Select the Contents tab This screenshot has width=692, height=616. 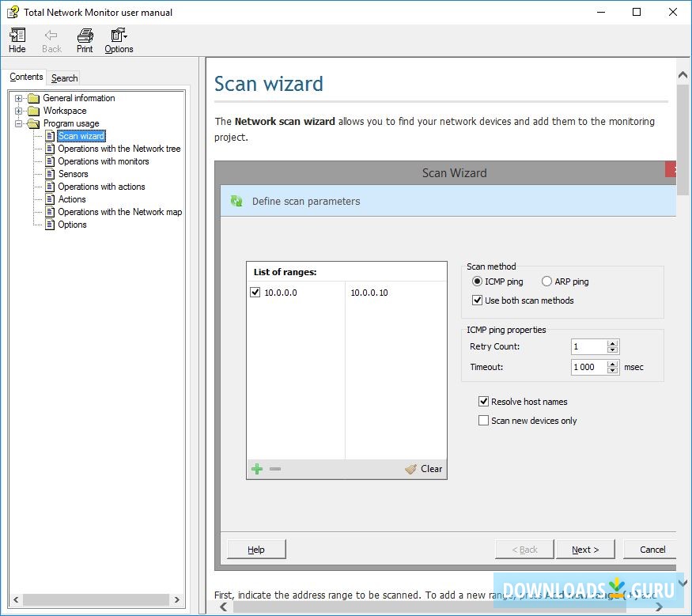coord(25,77)
